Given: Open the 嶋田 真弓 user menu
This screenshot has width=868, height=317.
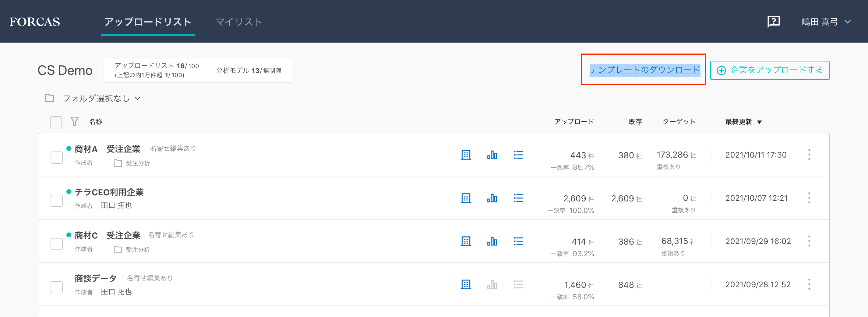Looking at the screenshot, I should (826, 22).
